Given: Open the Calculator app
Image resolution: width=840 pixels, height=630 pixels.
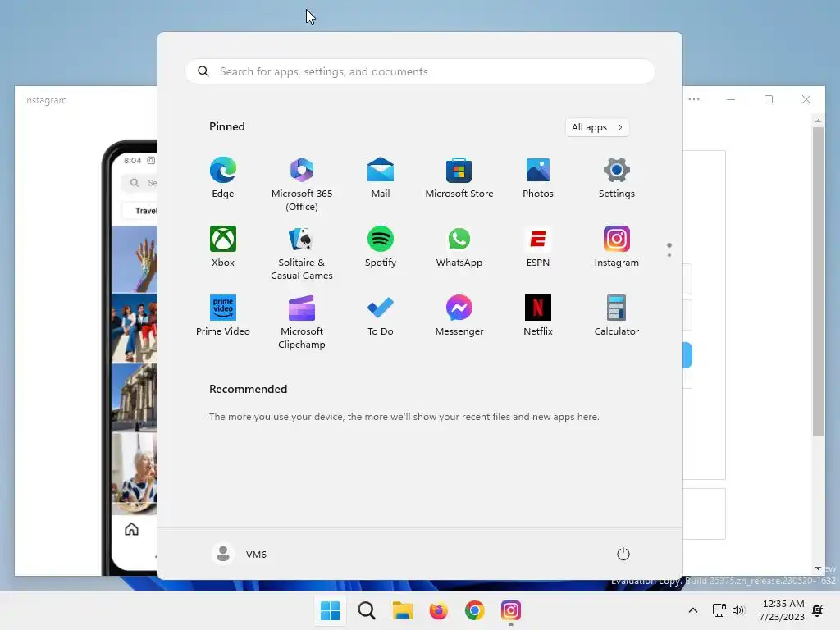Looking at the screenshot, I should [x=617, y=316].
